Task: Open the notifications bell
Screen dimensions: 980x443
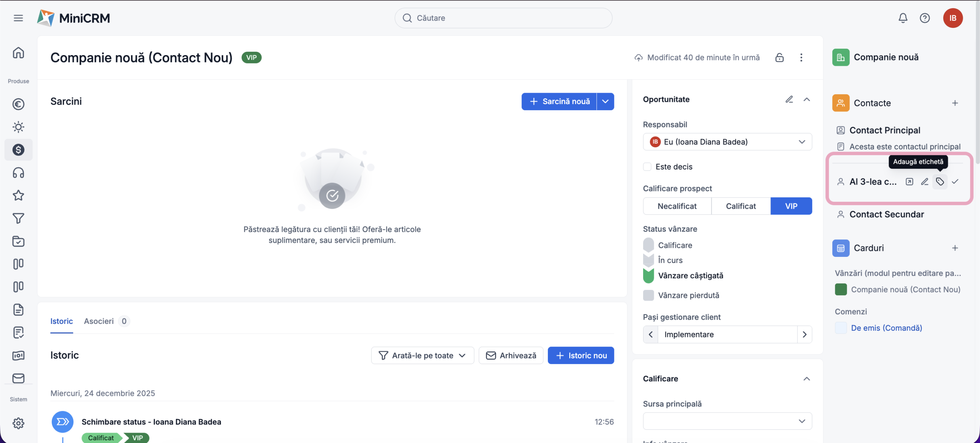Action: point(903,18)
